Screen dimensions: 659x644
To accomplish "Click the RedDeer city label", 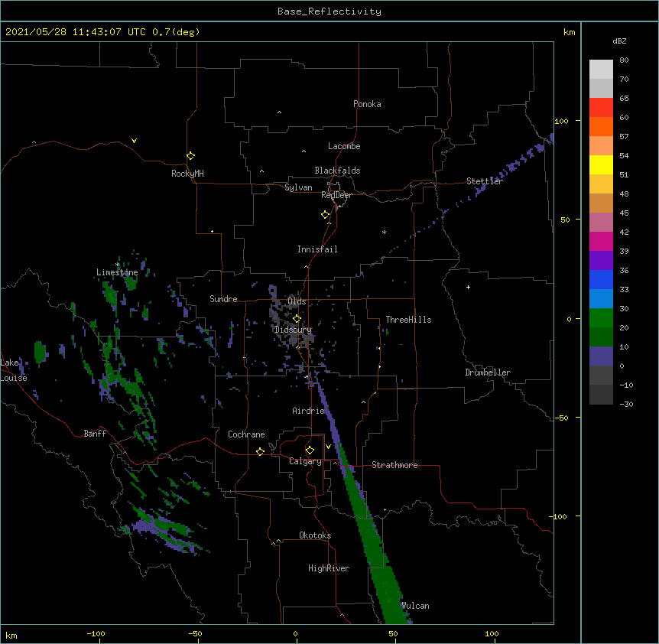I will (336, 195).
